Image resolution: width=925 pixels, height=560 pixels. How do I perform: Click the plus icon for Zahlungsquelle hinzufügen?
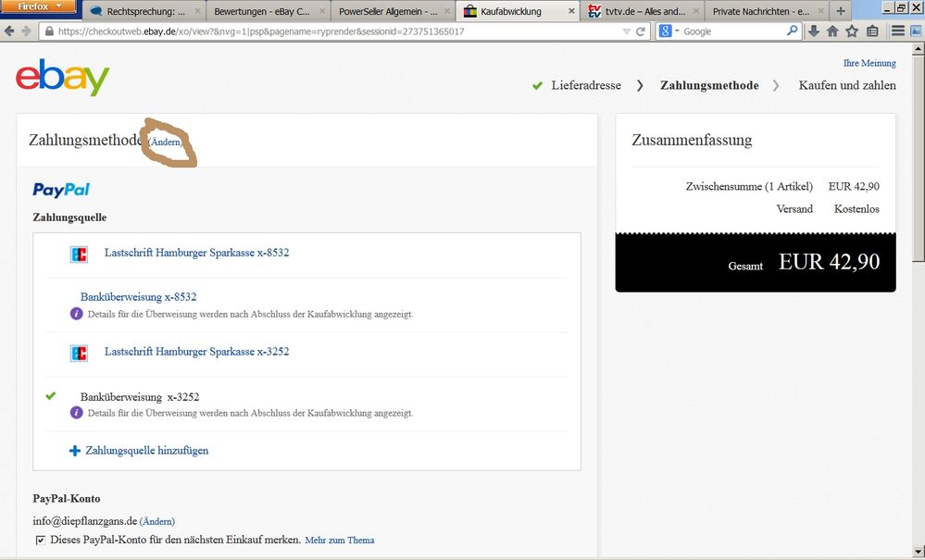pos(75,451)
